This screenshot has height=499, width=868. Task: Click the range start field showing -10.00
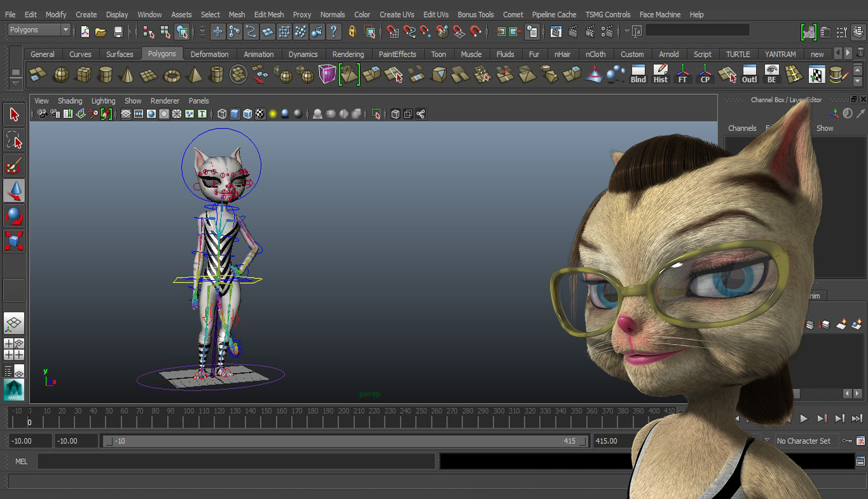coord(30,441)
